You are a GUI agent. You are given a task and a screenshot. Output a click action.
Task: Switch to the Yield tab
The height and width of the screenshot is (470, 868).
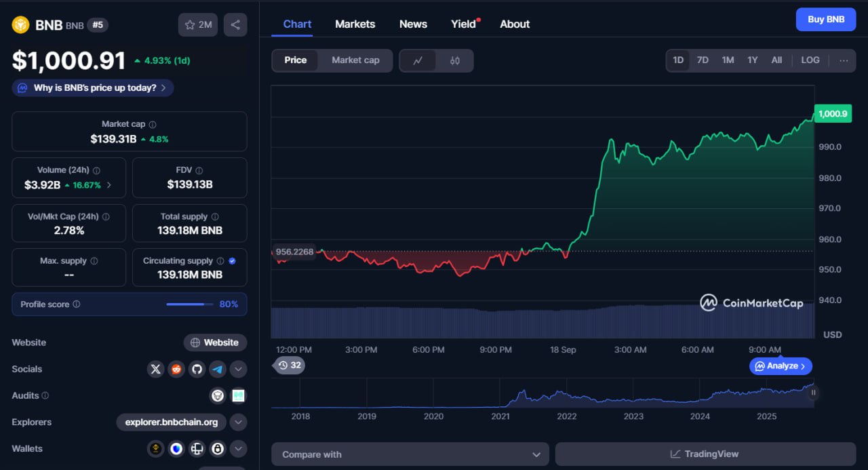464,24
